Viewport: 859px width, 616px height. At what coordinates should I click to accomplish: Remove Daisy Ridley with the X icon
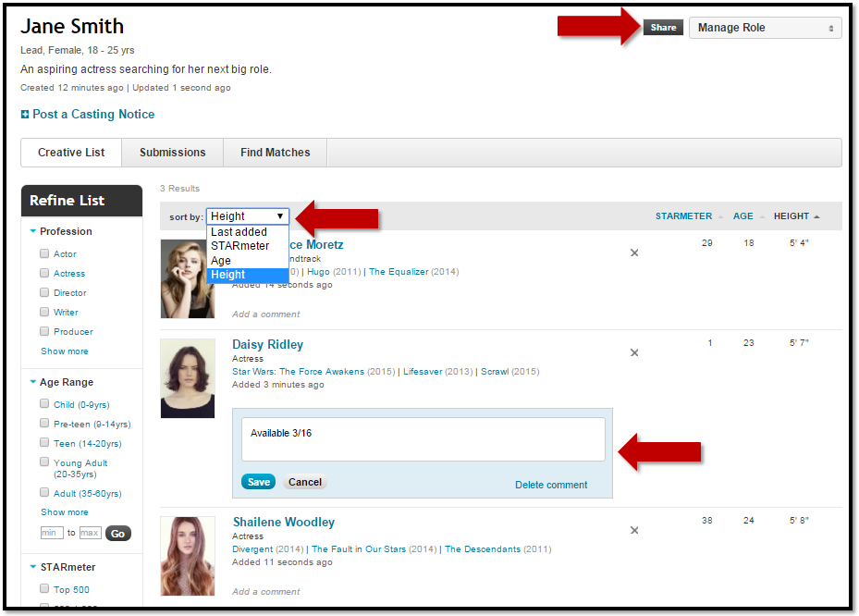coord(634,352)
